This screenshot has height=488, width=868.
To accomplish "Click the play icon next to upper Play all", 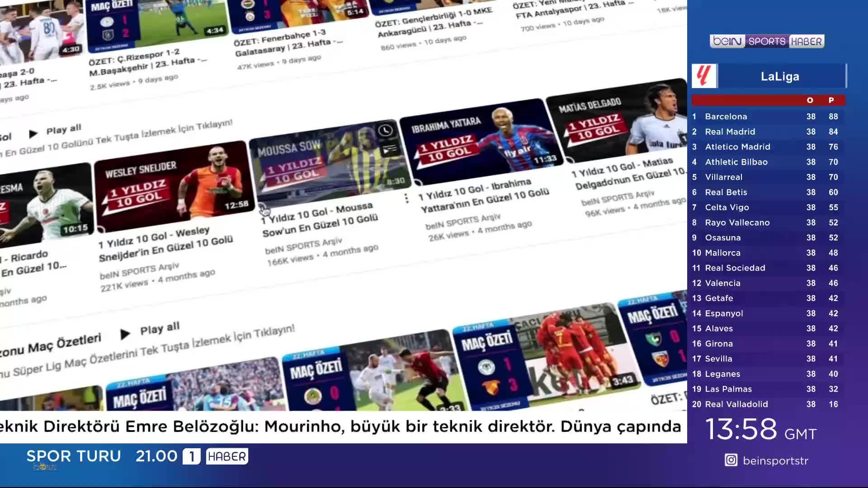I will coord(33,134).
